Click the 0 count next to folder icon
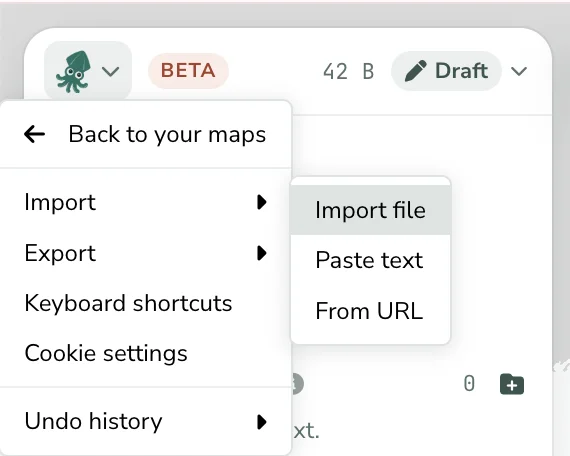570x456 pixels. tap(469, 384)
